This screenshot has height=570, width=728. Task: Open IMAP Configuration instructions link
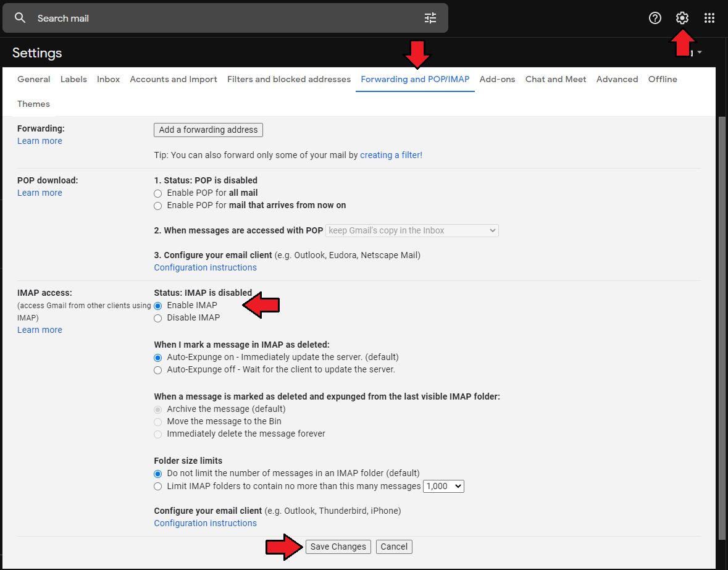(205, 524)
